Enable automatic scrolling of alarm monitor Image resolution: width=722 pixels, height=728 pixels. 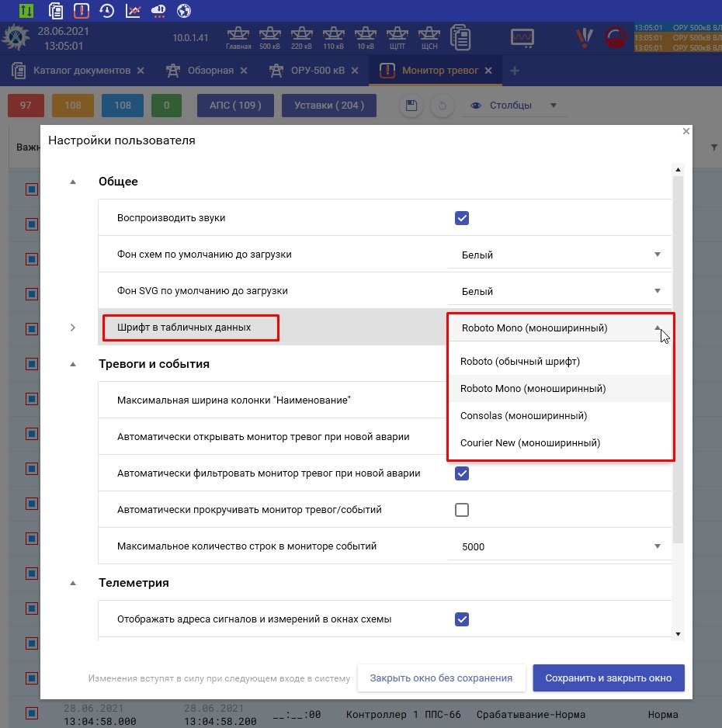(x=462, y=510)
